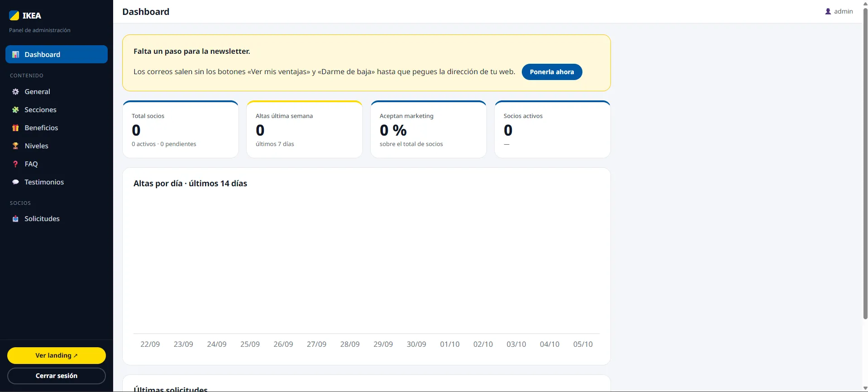The image size is (868, 392).
Task: Click the Secciones puzzle icon
Action: [x=15, y=110]
